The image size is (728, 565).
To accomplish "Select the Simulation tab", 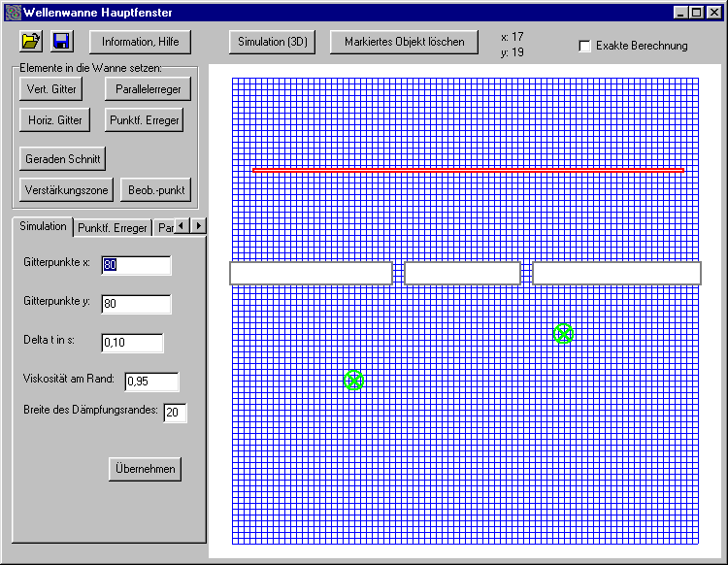I will click(43, 226).
